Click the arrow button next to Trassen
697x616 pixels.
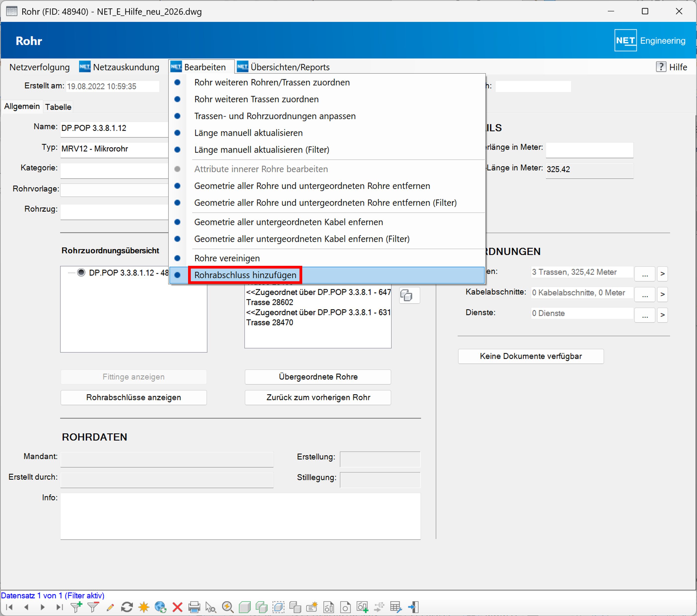pyautogui.click(x=663, y=274)
